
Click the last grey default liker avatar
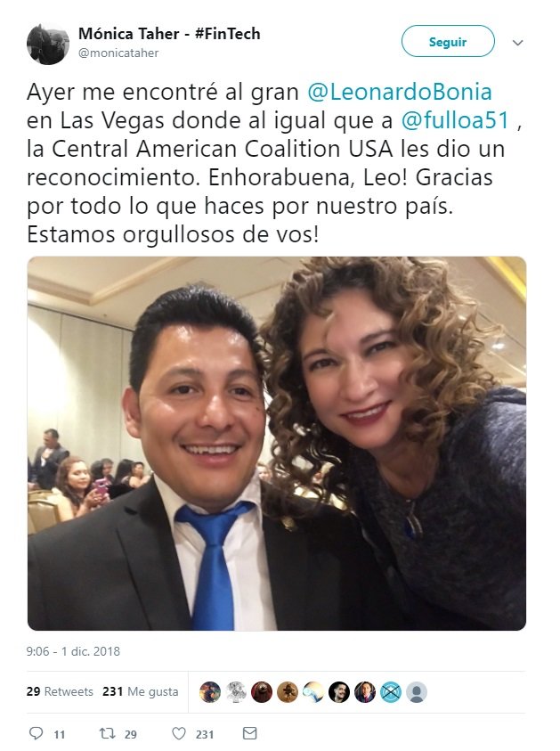tap(417, 692)
